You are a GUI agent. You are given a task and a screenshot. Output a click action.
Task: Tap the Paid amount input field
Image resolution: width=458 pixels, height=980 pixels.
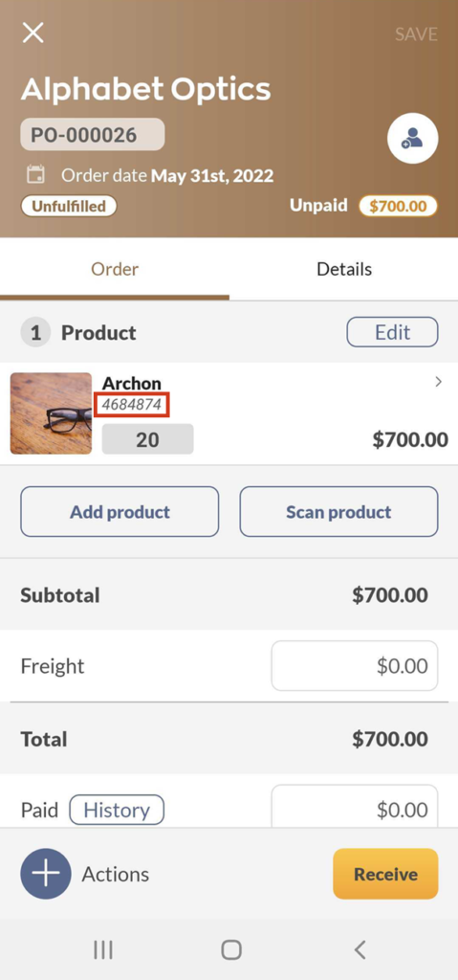(355, 808)
